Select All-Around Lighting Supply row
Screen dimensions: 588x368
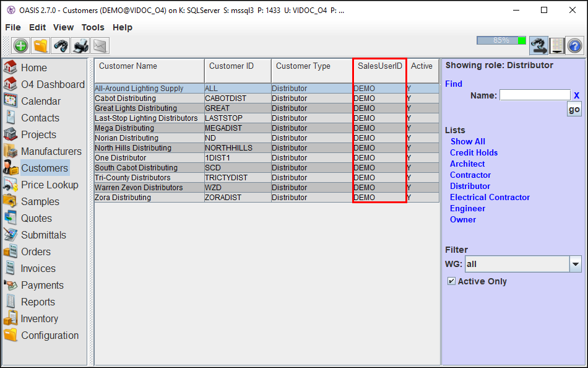(267, 88)
